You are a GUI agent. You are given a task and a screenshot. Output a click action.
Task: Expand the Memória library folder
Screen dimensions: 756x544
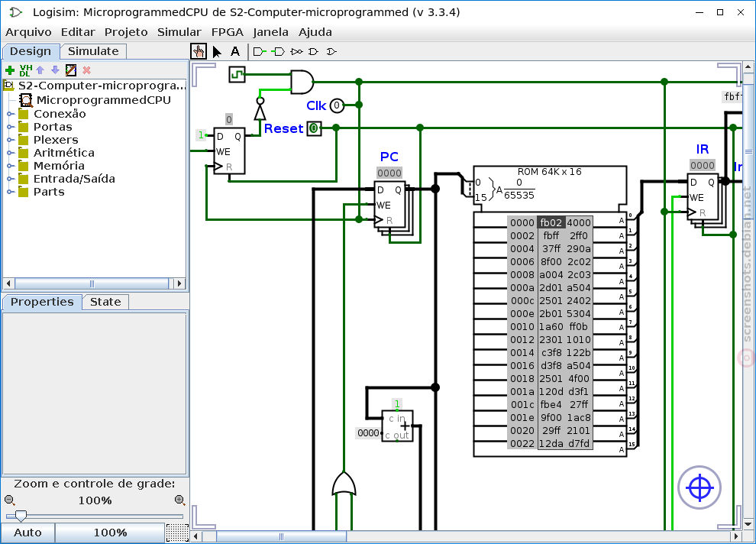(10, 167)
